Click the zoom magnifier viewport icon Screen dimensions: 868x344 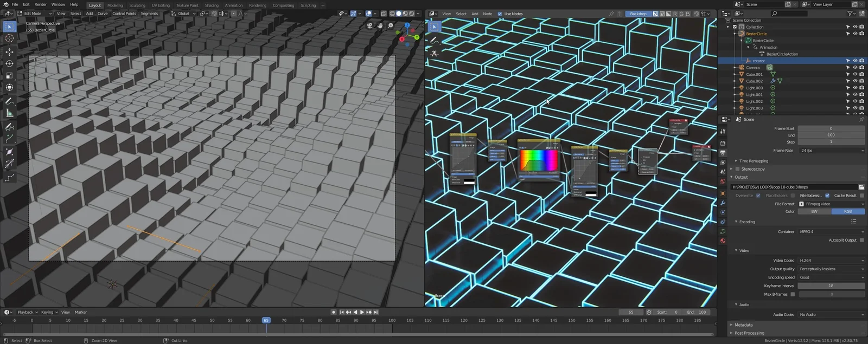[391, 25]
